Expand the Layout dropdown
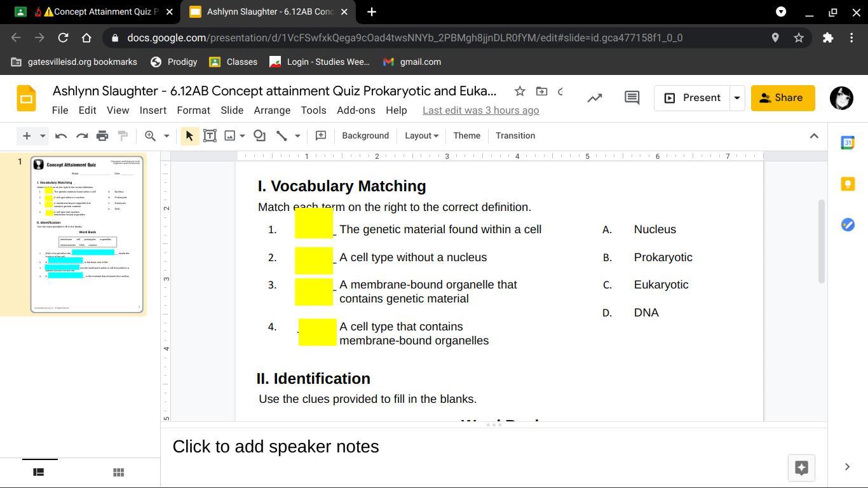The image size is (868, 488). 421,135
